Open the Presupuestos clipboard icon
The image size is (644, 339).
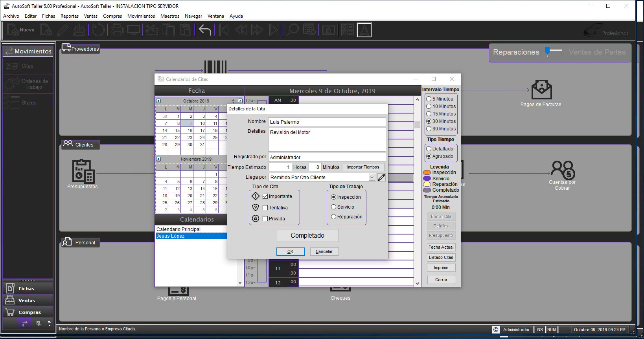coord(83,171)
